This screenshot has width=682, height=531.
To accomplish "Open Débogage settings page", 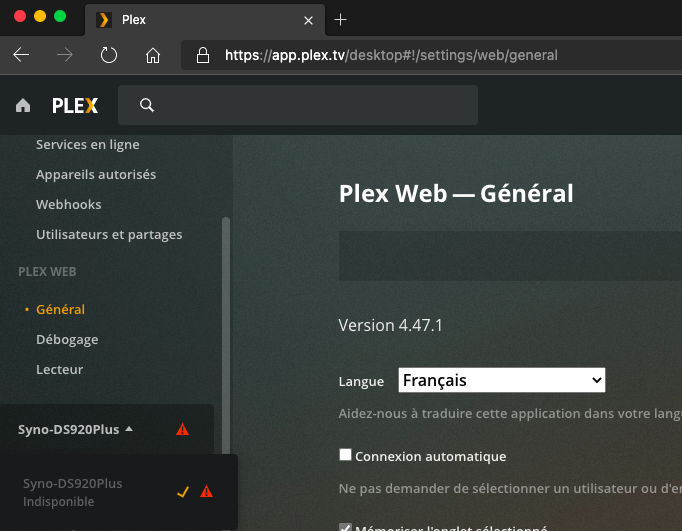I will [x=67, y=340].
